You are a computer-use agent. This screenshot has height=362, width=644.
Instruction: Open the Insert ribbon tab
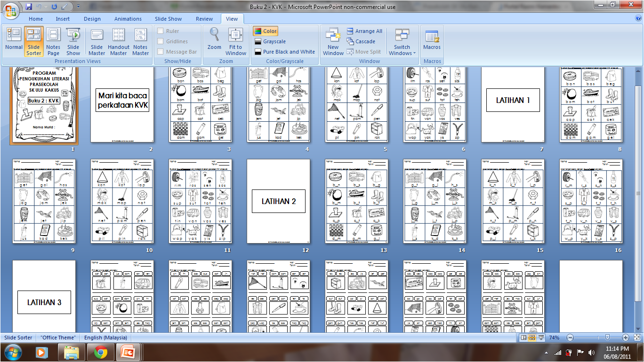[63, 19]
